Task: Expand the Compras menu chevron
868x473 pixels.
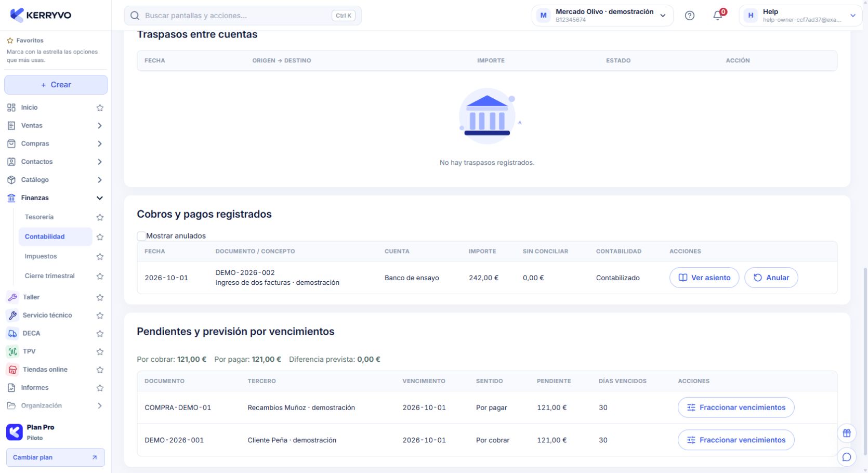Action: (100, 144)
